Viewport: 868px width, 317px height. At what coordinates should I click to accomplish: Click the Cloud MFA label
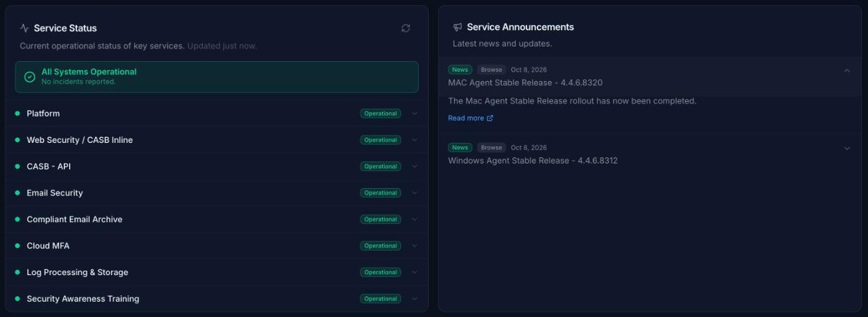click(x=48, y=246)
